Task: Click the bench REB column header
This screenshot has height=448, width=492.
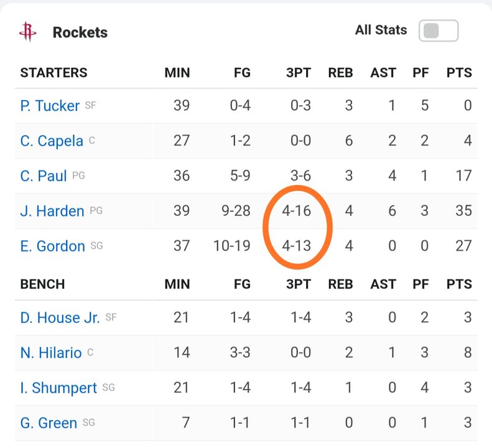Action: point(340,284)
